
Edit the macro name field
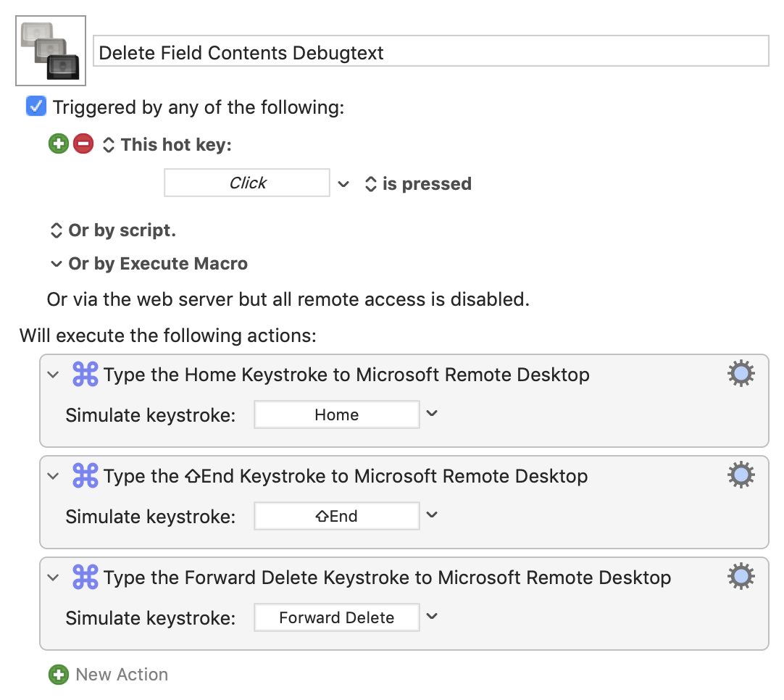[x=430, y=51]
